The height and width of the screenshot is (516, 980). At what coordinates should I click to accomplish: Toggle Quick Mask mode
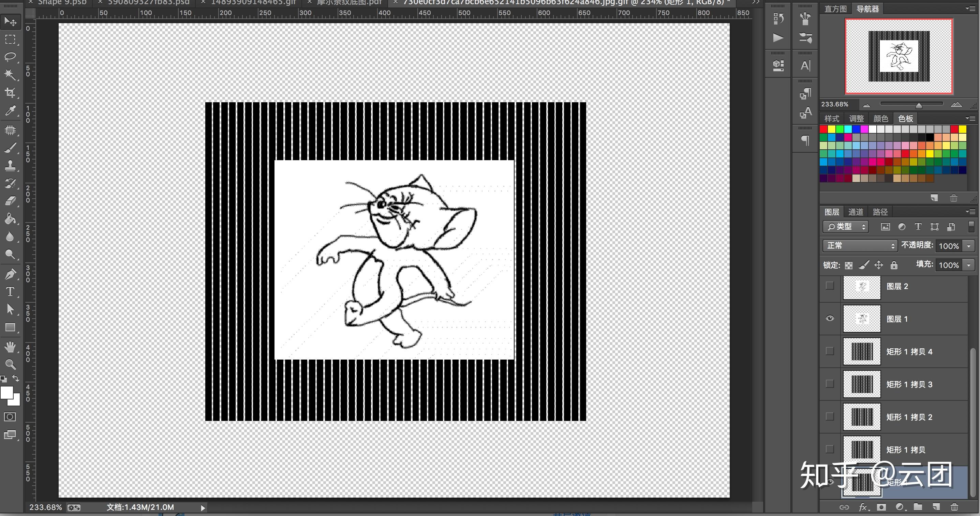click(10, 417)
